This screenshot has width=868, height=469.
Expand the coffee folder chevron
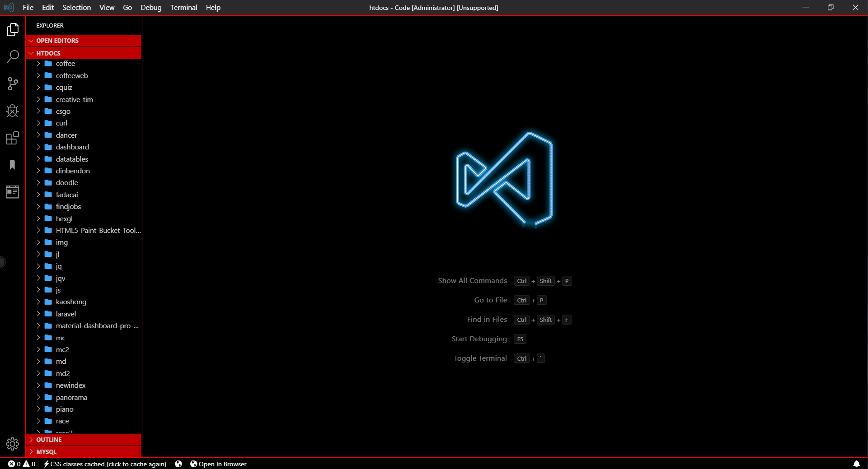(38, 64)
